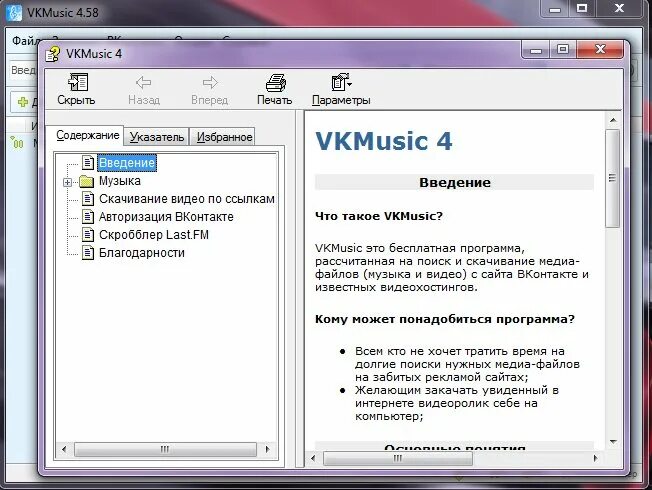Click the content pane scroll up arrow

point(613,120)
